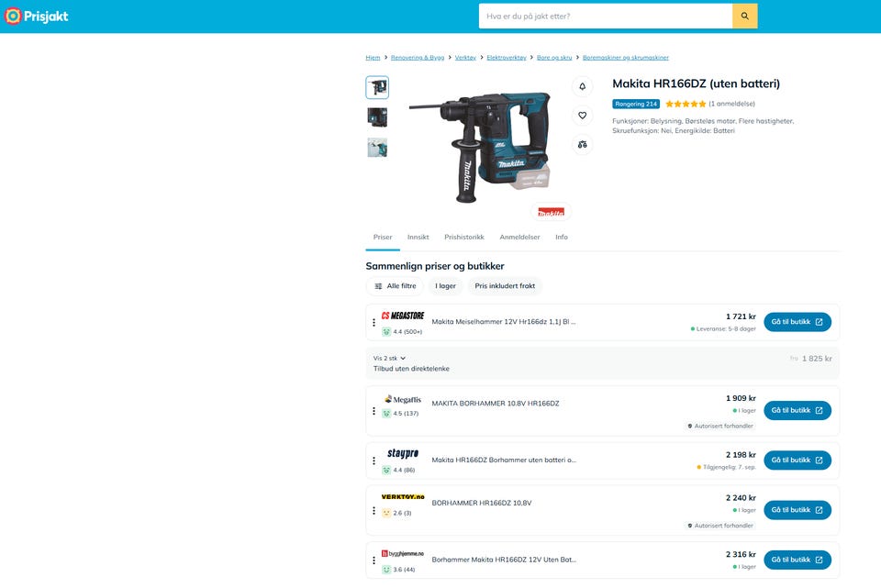This screenshot has width=881, height=588.
Task: Go to the Megaflis shop
Action: (x=797, y=411)
